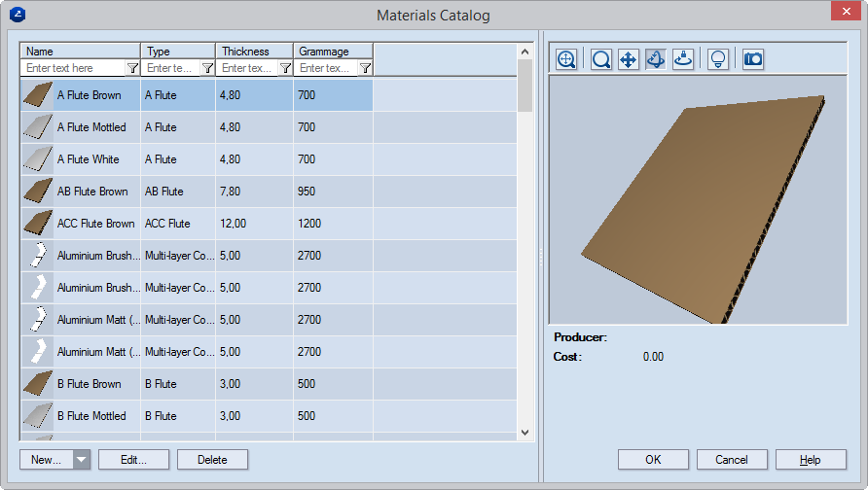
Task: Sort by the Name column header
Action: coord(81,51)
